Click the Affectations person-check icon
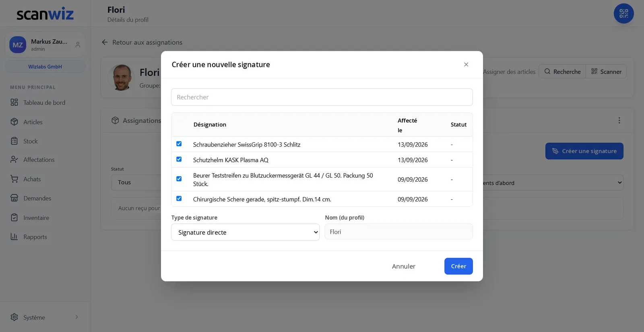The image size is (644, 332). (x=14, y=160)
